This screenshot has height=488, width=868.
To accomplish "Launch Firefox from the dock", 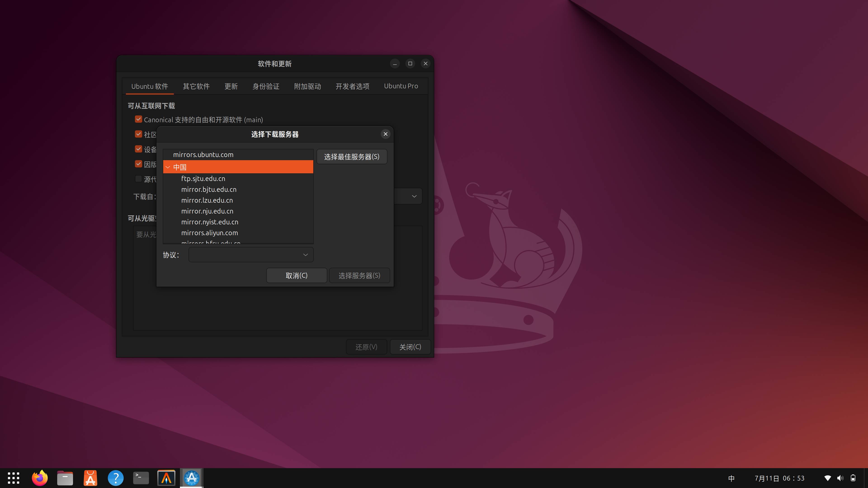I will (40, 478).
